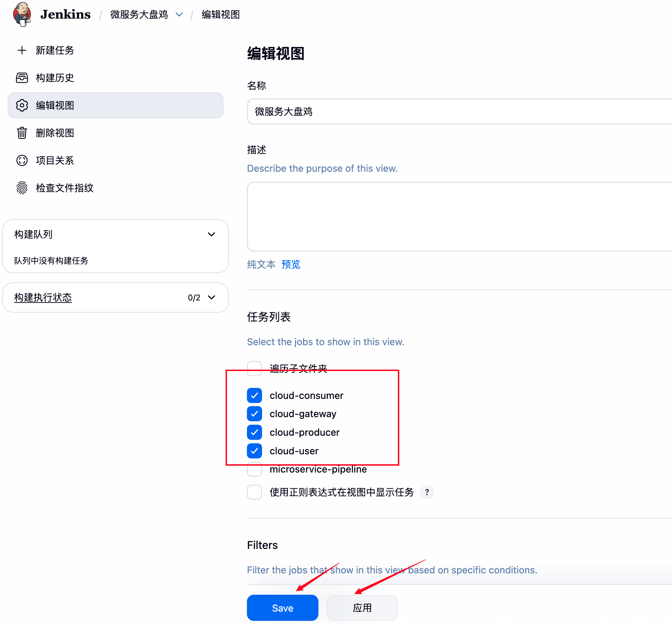Uncheck the cloud-consumer checkbox
Image resolution: width=672 pixels, height=625 pixels.
pyautogui.click(x=254, y=395)
